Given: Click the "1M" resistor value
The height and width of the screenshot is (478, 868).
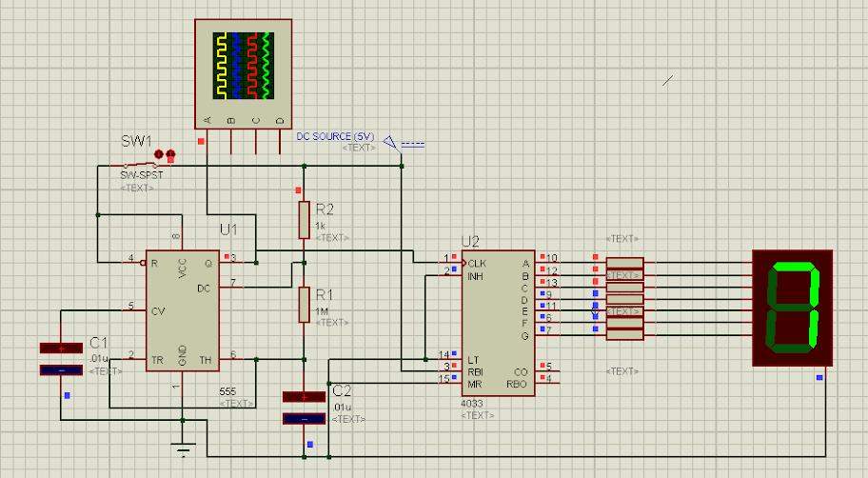Looking at the screenshot, I should pyautogui.click(x=322, y=311).
